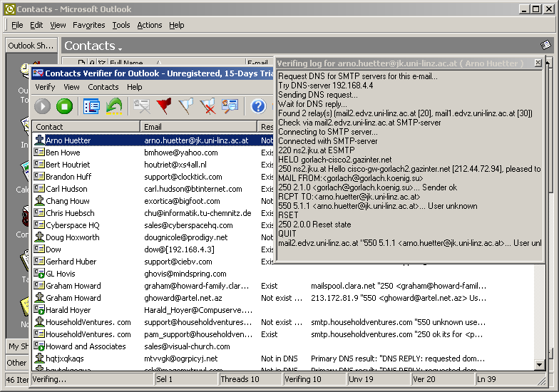Click the ghoward@artel.net.az email cell
Screen dimensions: 559x392
(183, 298)
